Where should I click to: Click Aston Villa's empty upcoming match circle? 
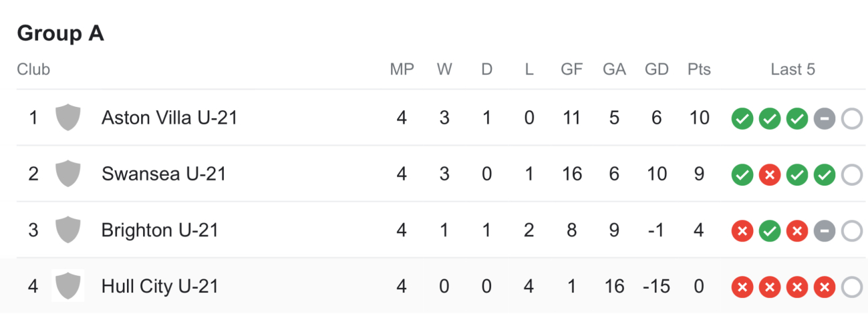tap(852, 120)
